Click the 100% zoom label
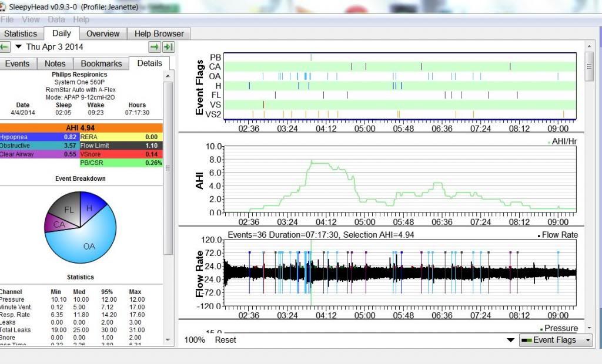 click(195, 340)
